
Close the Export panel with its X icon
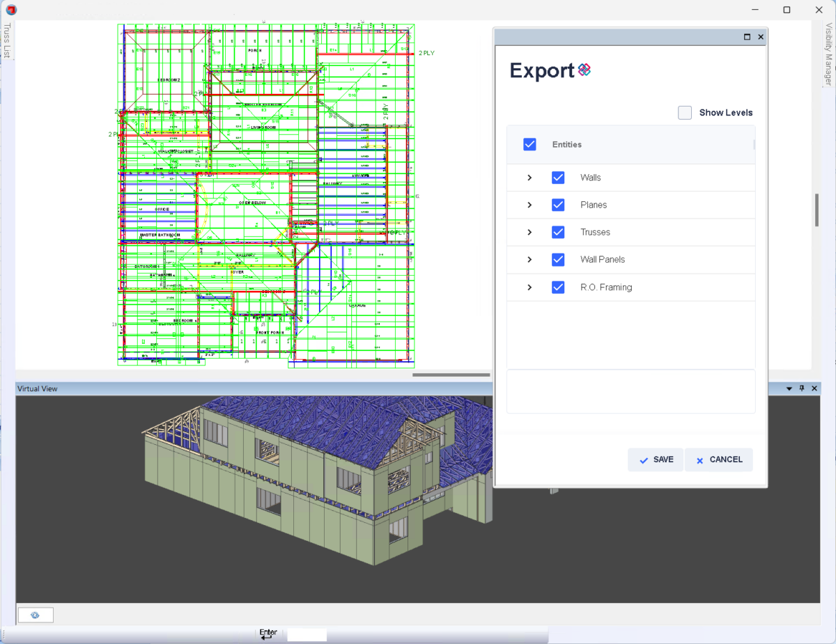[760, 36]
